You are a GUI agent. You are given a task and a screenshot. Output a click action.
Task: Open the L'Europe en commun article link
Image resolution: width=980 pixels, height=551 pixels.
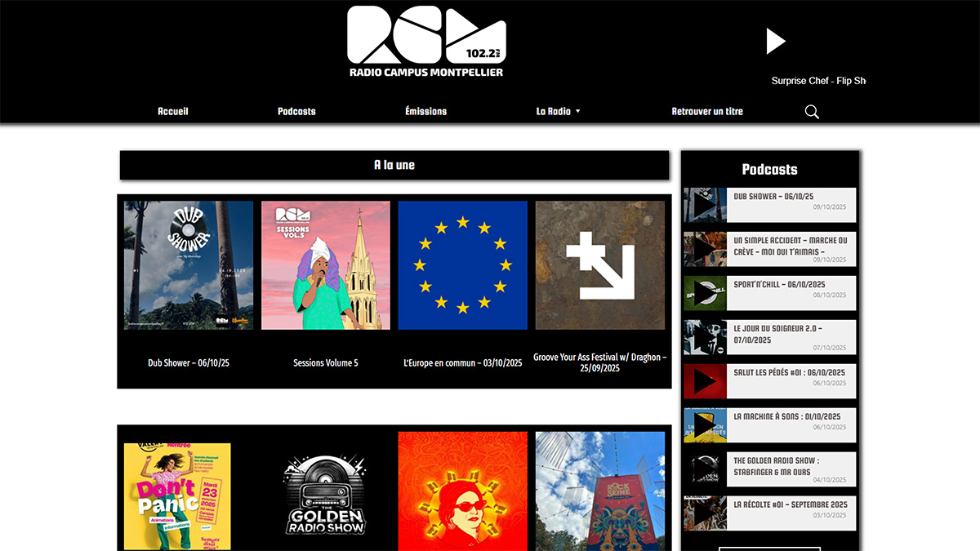coord(462,264)
